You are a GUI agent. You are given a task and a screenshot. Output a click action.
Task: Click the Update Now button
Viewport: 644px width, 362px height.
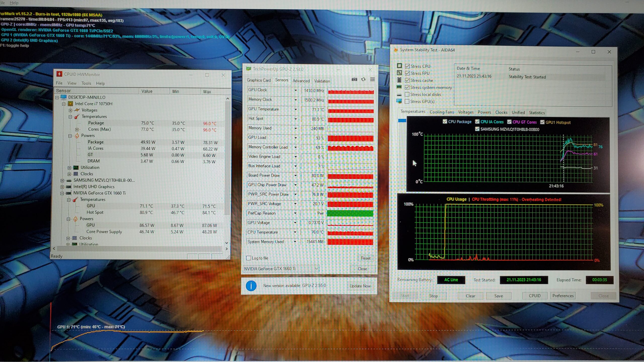coord(360,286)
